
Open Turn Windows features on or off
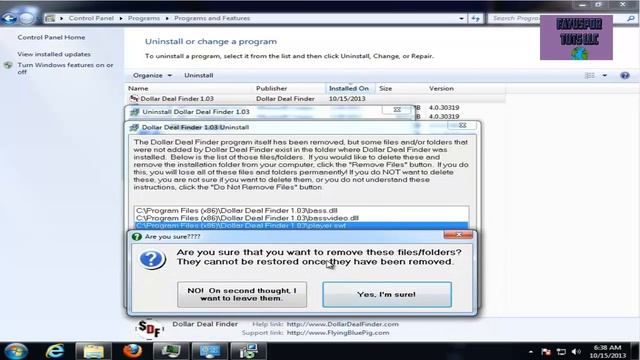[65, 68]
